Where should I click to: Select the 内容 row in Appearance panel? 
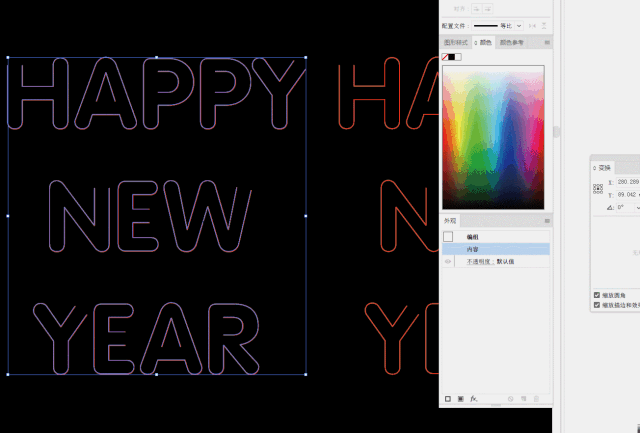coord(496,249)
